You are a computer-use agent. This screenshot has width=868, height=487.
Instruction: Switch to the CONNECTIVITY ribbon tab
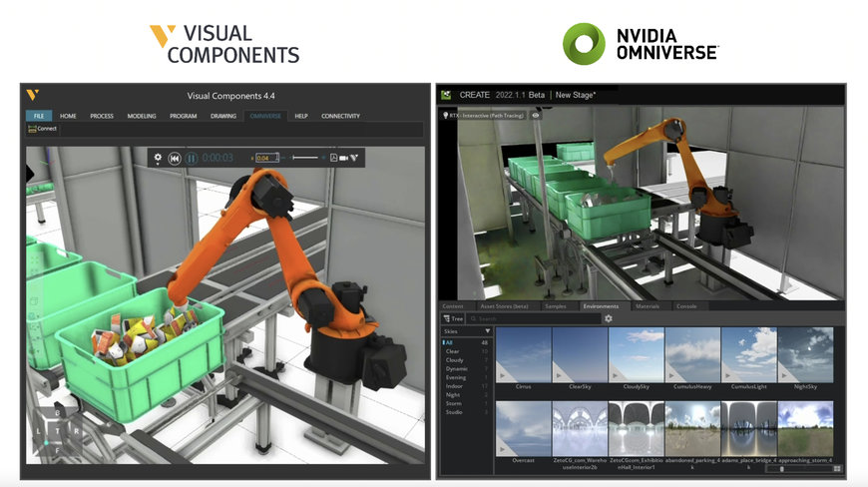[x=340, y=116]
